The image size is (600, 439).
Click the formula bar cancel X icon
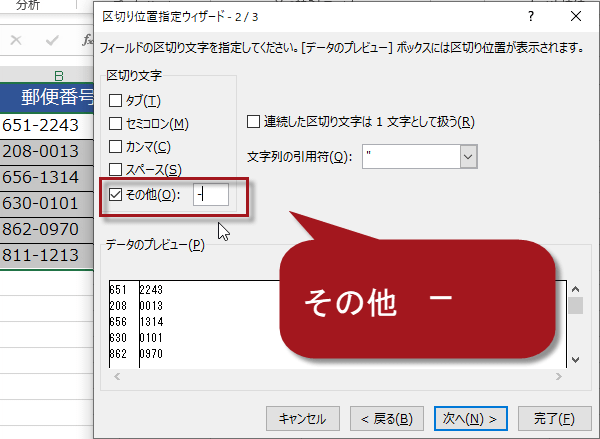point(16,40)
